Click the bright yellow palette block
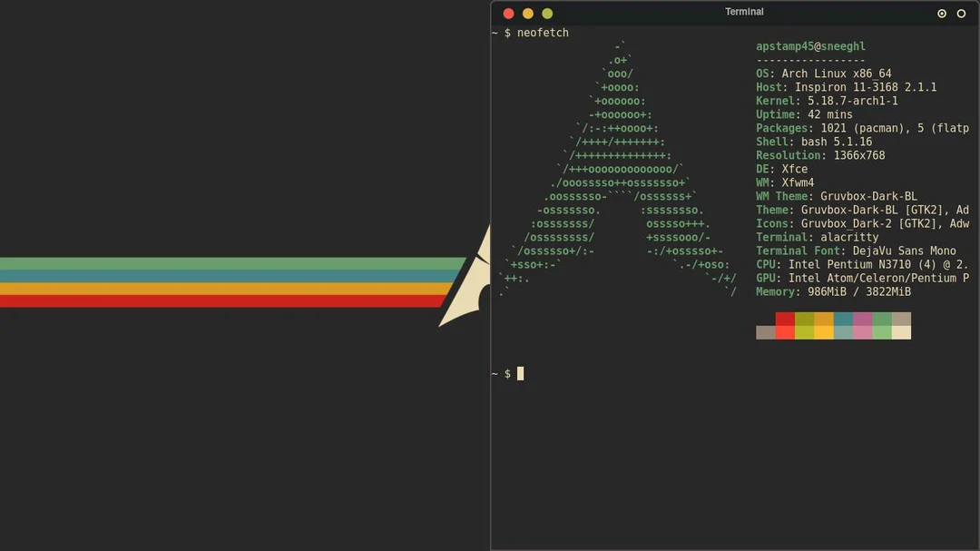This screenshot has height=551, width=980. click(x=824, y=333)
